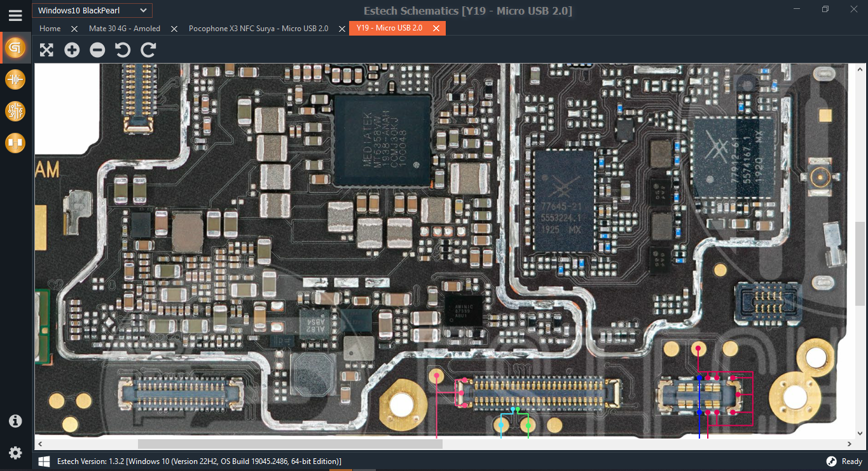868x471 pixels.
Task: Click the 77912-61 chip on the board
Action: point(733,156)
